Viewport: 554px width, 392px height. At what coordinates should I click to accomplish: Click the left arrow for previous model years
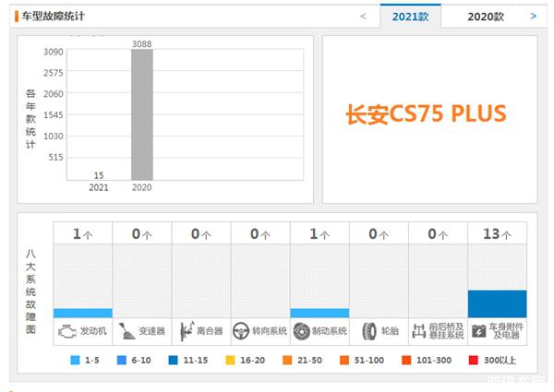[363, 16]
